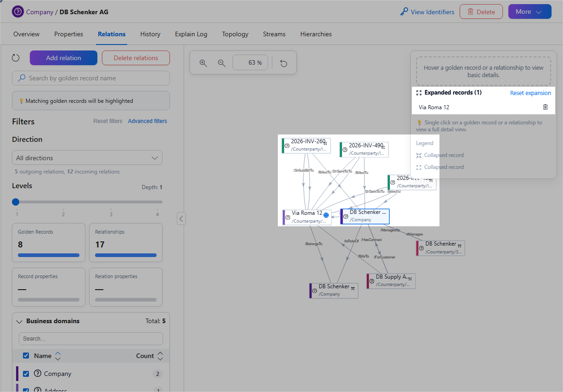Click the /ForCustomer relationship label
The width and height of the screenshot is (563, 392).
(384, 257)
